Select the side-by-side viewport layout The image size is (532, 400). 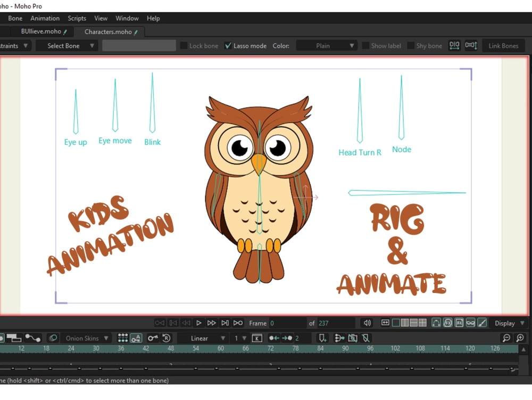405,323
